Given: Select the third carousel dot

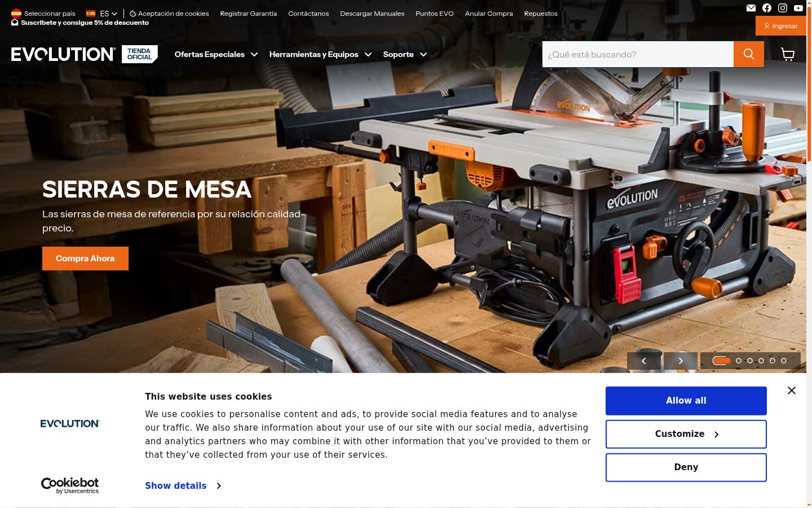Looking at the screenshot, I should [x=750, y=361].
